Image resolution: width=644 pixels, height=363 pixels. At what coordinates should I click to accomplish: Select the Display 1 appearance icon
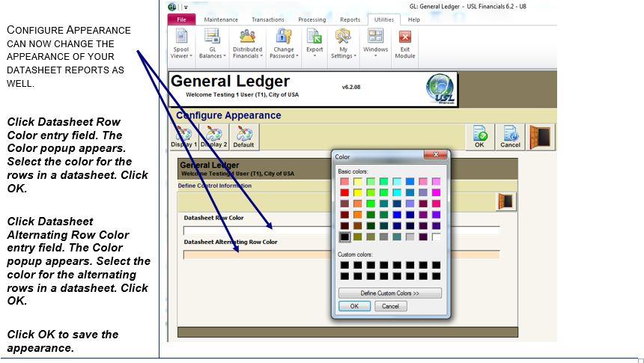coord(184,137)
